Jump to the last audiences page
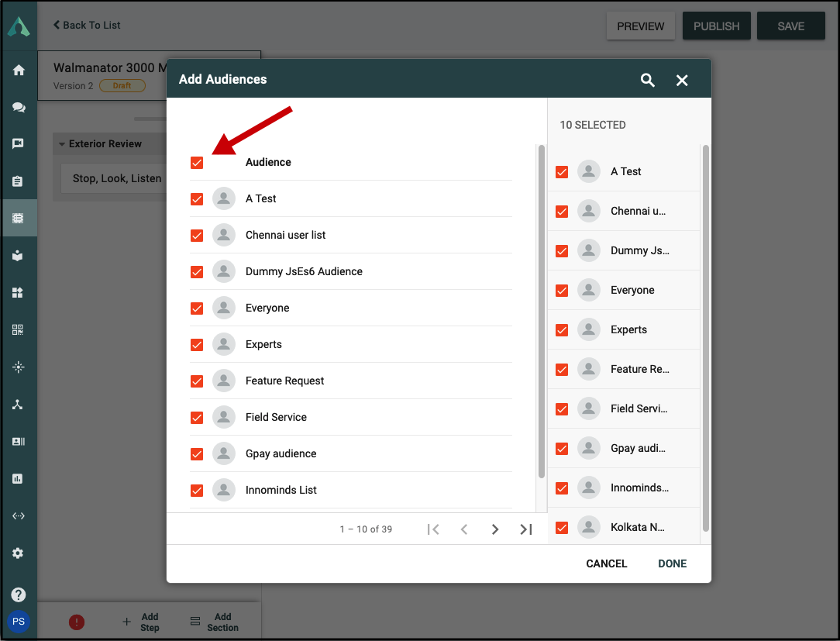 click(x=526, y=529)
